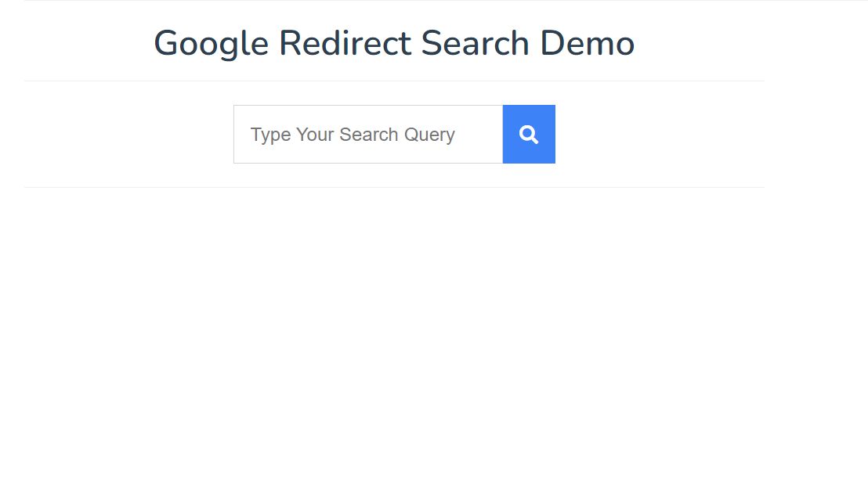This screenshot has width=868, height=486.
Task: Focus the search query text box
Action: tap(367, 135)
